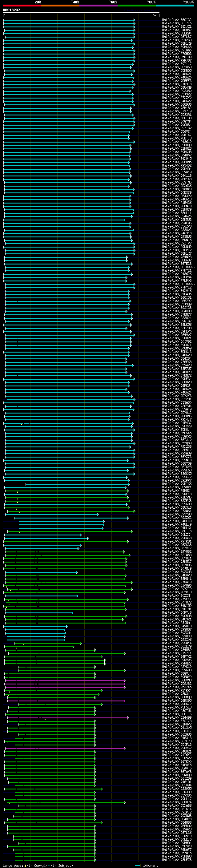Select the UniRef100_A2YKL9 label
The image size is (197, 868).
(177, 667)
